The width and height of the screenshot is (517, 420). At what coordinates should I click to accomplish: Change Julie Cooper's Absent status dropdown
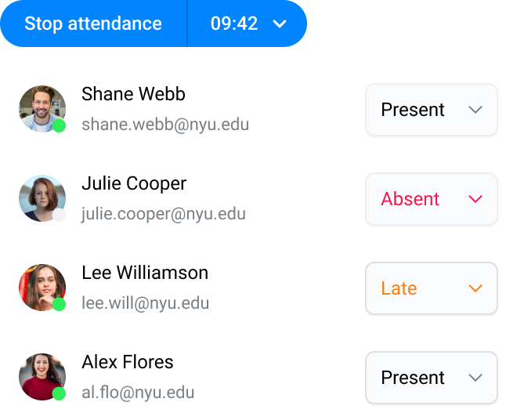coord(431,199)
